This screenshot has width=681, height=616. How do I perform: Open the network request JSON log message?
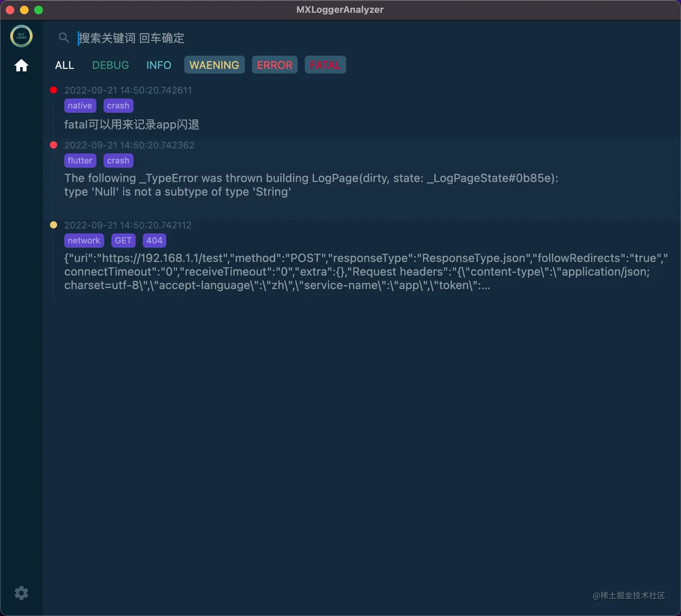pos(366,272)
